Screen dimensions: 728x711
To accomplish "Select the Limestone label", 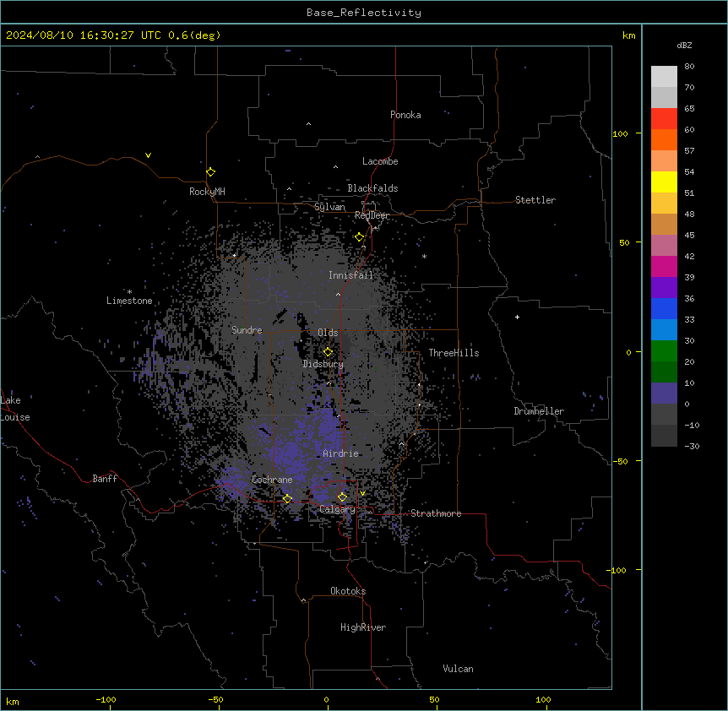I will (x=129, y=301).
